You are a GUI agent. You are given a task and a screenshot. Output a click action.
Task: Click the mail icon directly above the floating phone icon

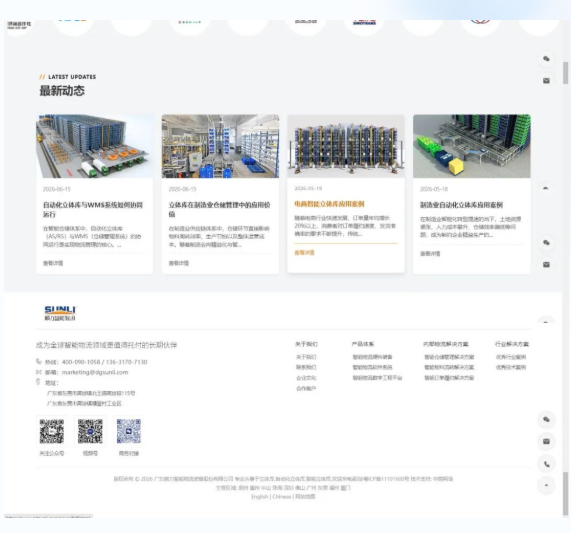click(546, 442)
